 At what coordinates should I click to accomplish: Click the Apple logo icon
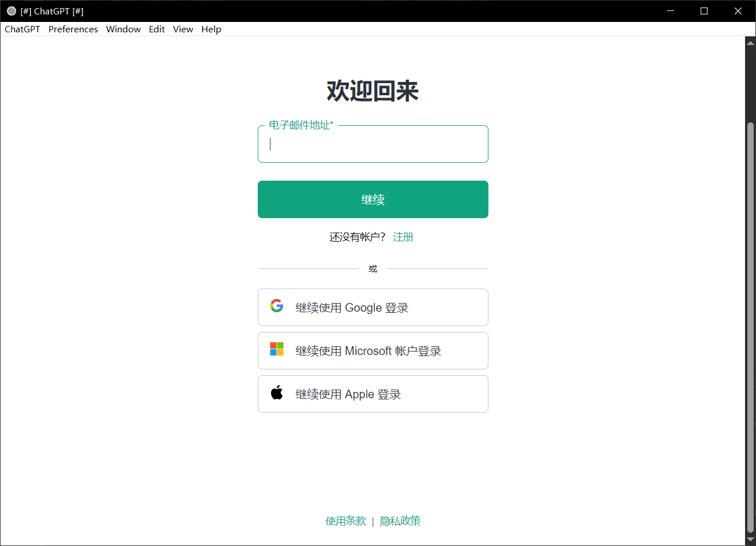tap(277, 393)
